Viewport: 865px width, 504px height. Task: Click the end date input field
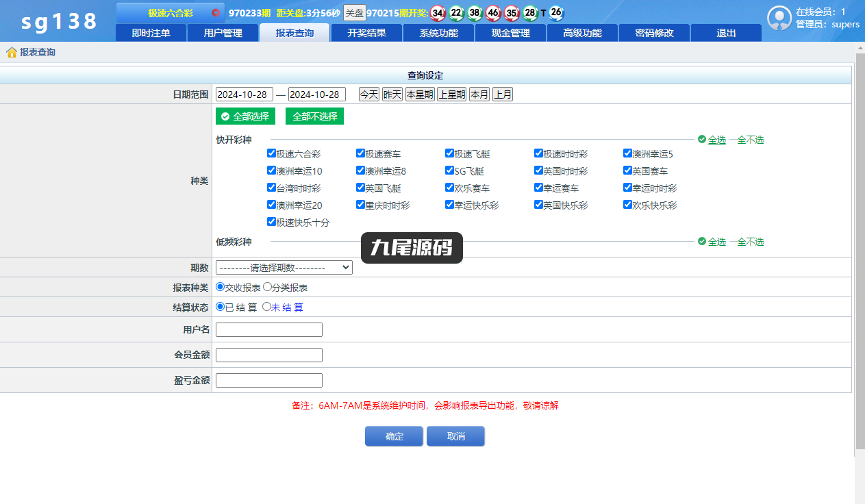(x=317, y=94)
